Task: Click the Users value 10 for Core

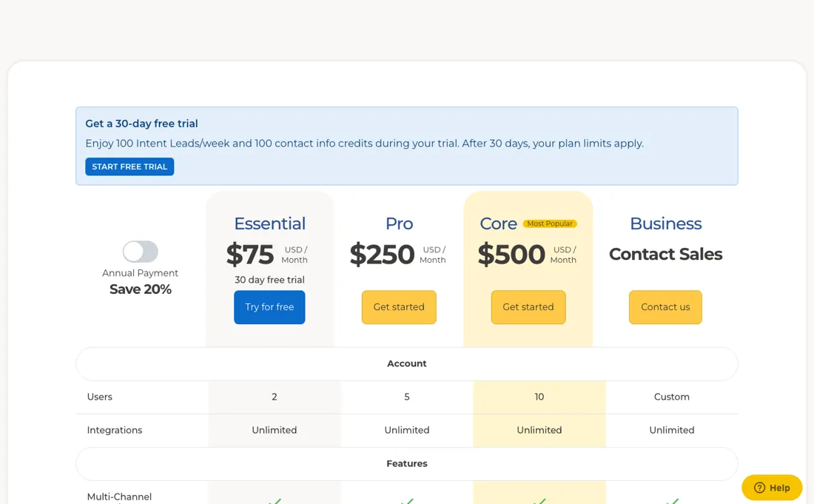Action: pos(539,397)
